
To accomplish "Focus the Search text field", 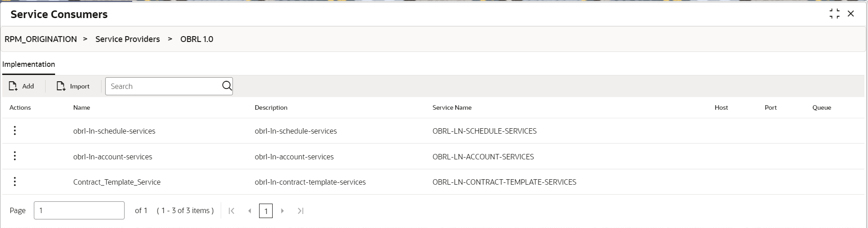I will click(x=163, y=86).
